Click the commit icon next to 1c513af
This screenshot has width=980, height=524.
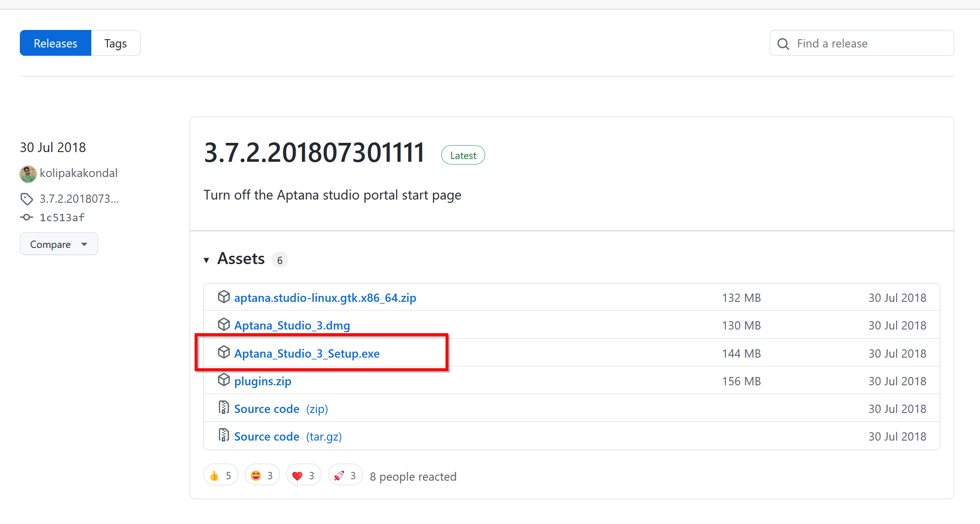(x=27, y=217)
